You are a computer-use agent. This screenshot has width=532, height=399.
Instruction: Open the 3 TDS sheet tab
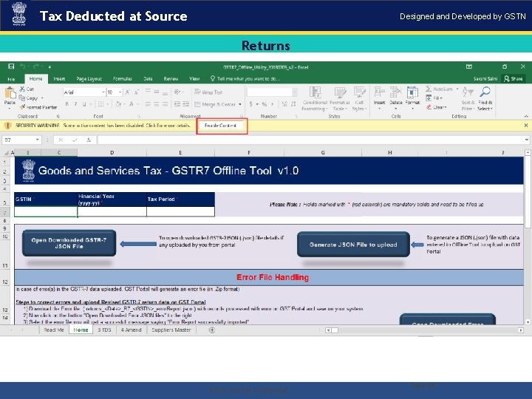tap(104, 330)
